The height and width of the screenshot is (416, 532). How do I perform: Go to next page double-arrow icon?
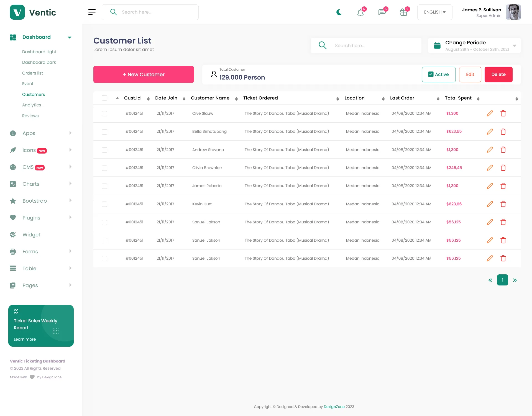[x=515, y=280]
